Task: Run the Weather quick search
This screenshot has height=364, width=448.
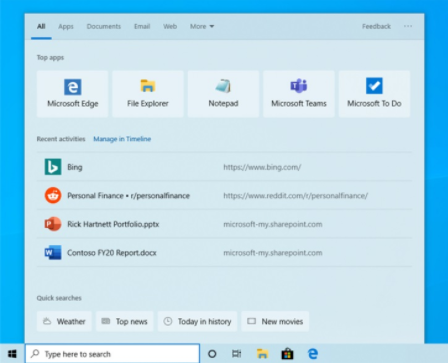Action: tap(64, 321)
